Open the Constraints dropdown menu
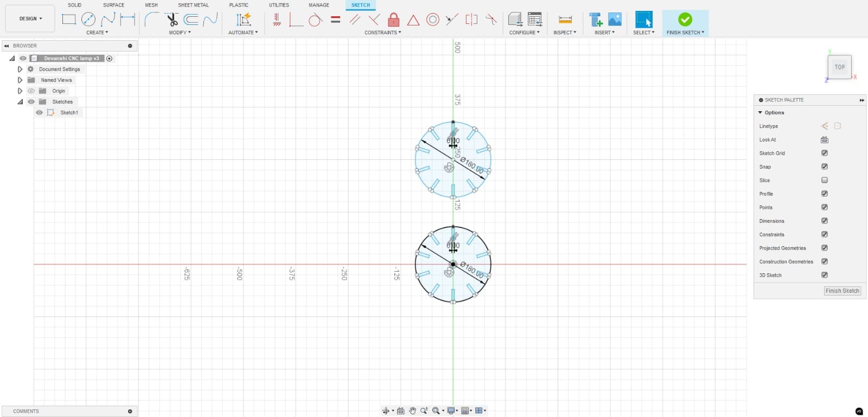This screenshot has height=417, width=868. pyautogui.click(x=382, y=33)
